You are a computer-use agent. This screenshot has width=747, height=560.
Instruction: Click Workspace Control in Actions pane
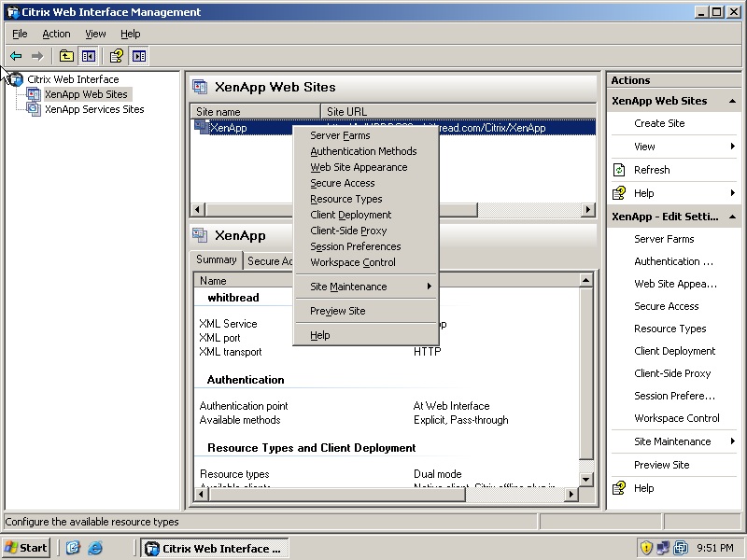[676, 418]
